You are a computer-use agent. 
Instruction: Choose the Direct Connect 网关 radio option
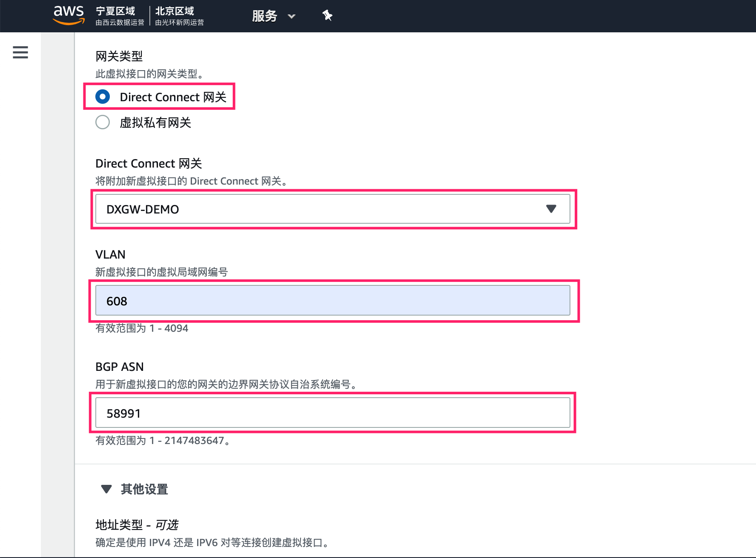103,97
